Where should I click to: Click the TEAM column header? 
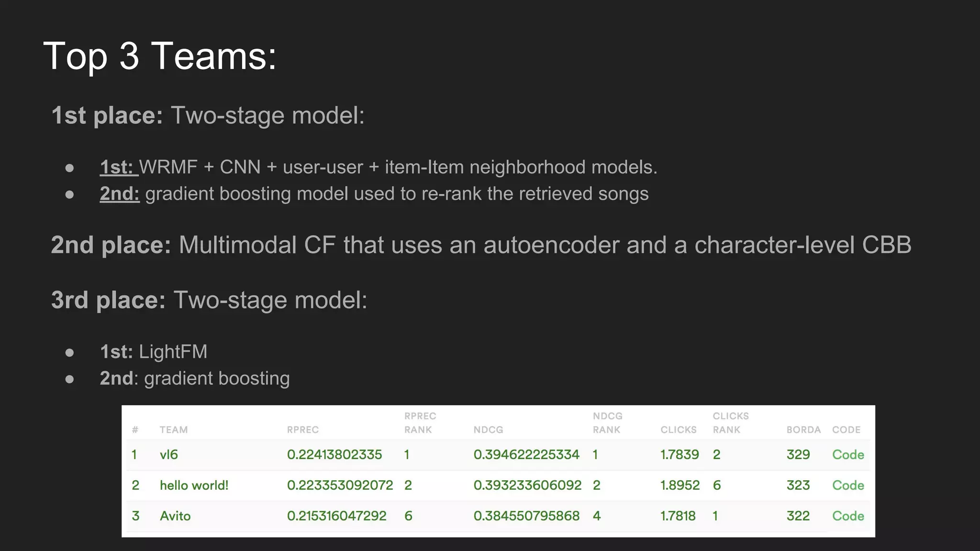click(173, 430)
